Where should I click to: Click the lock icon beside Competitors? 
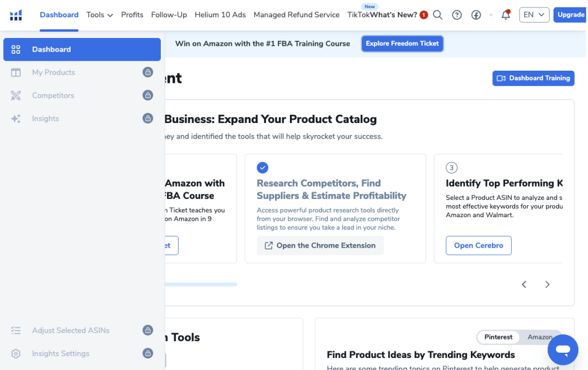(x=148, y=95)
